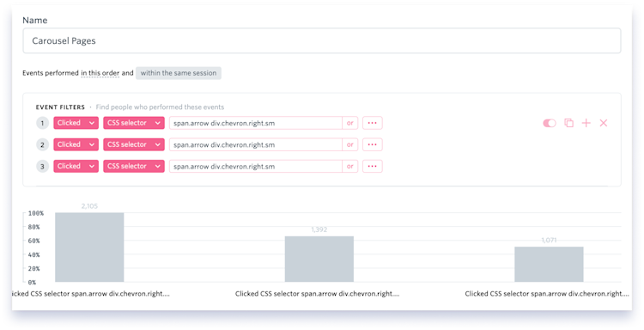The width and height of the screenshot is (644, 330).
Task: Select the third funnel bar 1,071
Action: 549,264
